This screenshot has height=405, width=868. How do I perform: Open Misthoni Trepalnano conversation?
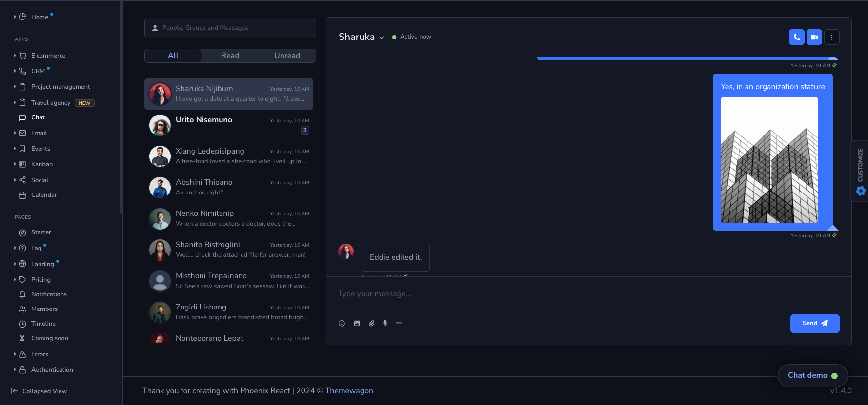coord(229,281)
